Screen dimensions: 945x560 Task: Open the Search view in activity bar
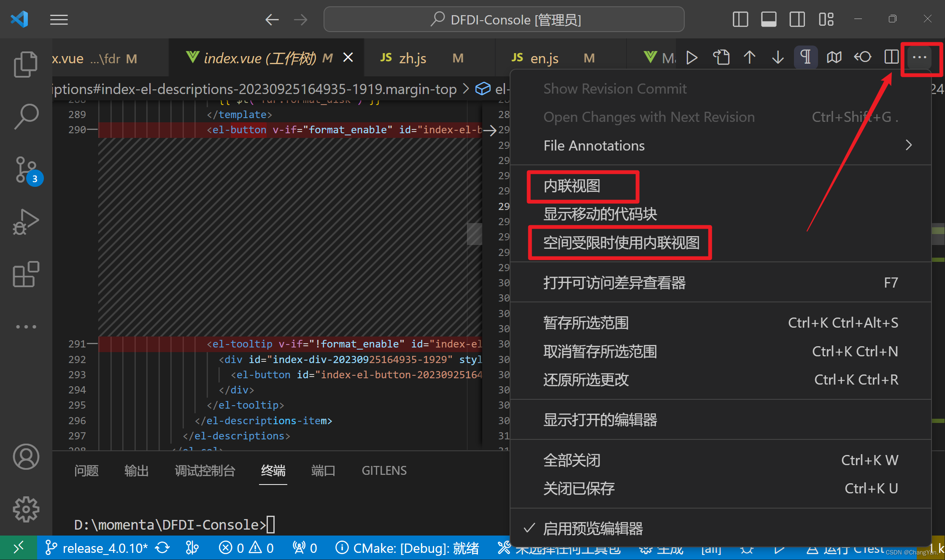[26, 117]
